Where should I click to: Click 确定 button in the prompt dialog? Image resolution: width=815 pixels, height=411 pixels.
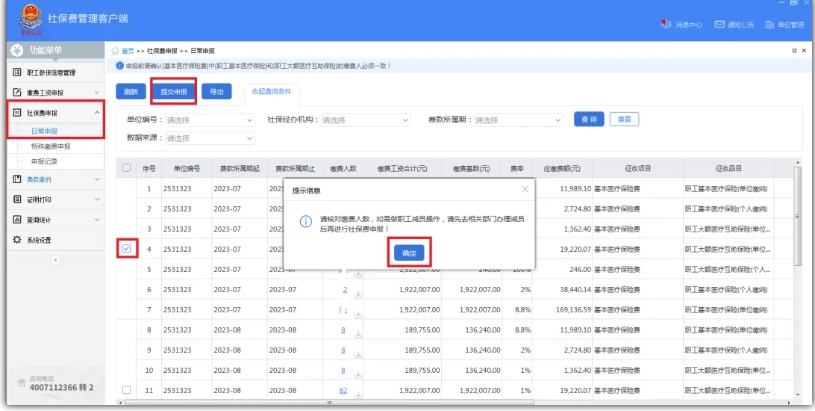[x=407, y=253]
